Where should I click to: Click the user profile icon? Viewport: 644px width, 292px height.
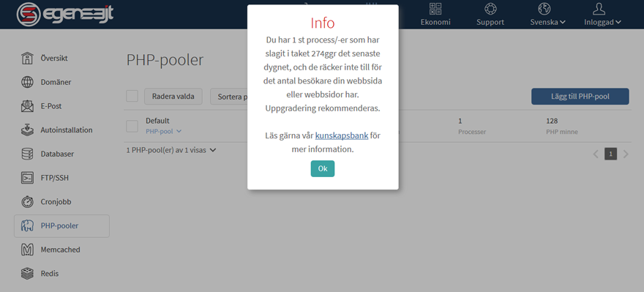click(599, 9)
